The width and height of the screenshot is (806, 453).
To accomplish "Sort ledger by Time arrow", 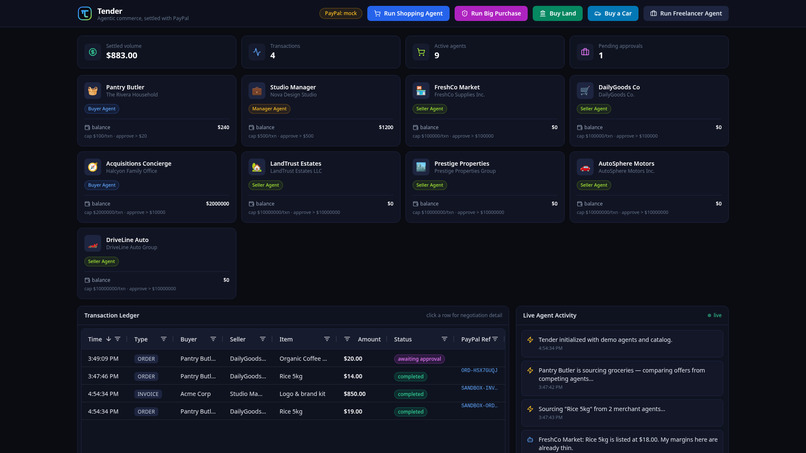I will pos(108,339).
